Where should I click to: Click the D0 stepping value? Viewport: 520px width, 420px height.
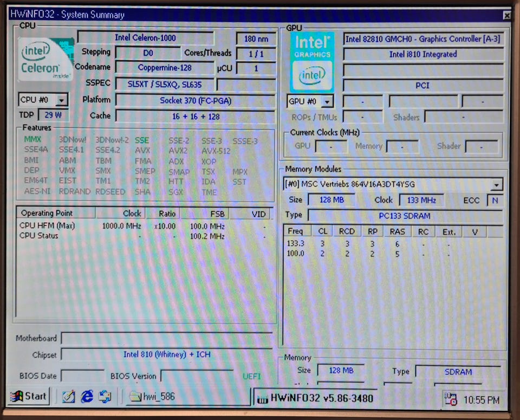pos(148,53)
